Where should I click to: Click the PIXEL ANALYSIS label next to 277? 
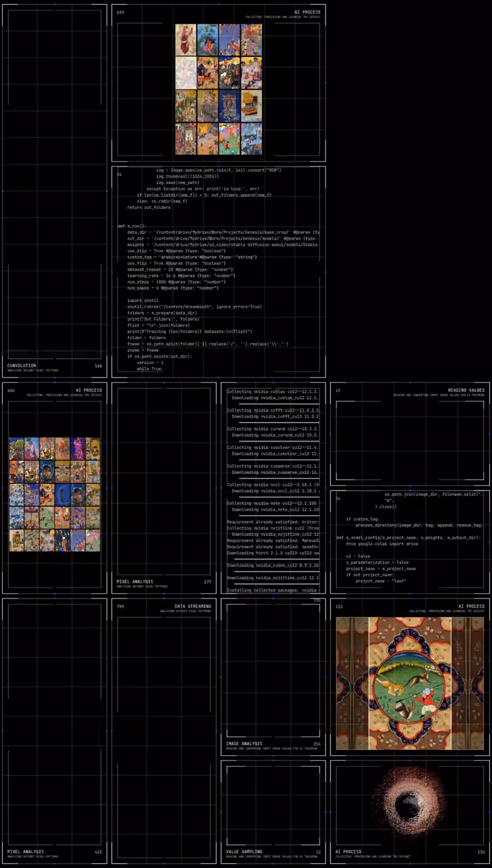135,582
